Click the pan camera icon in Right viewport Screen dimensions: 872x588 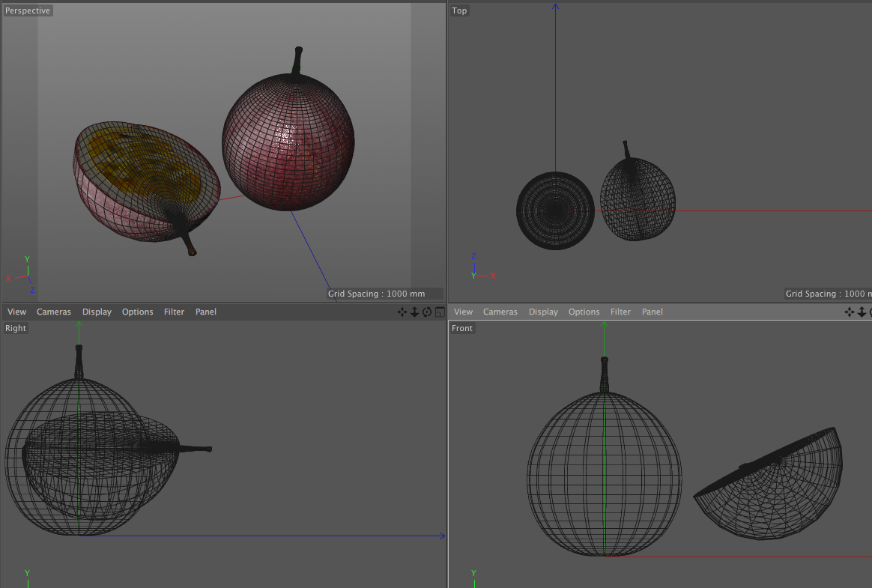(402, 312)
